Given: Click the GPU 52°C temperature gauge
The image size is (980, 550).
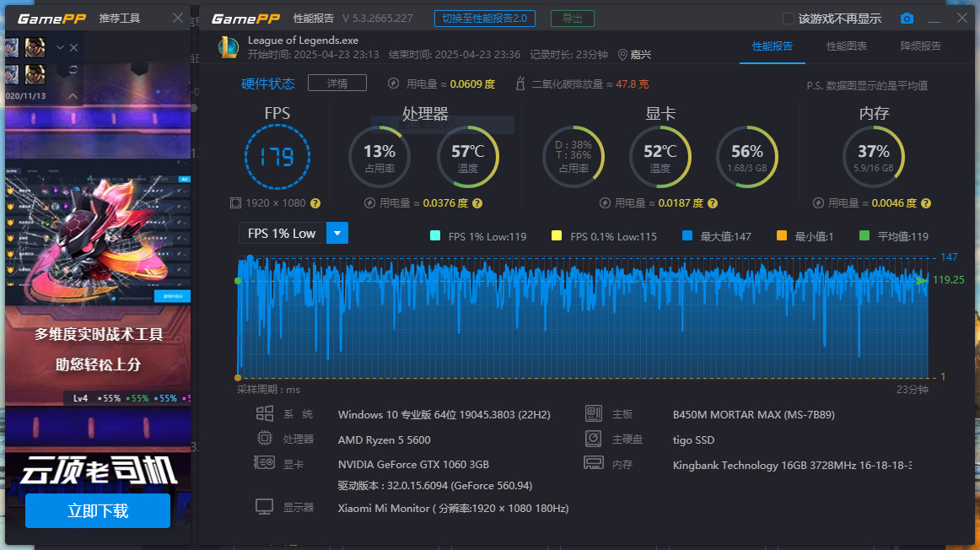Looking at the screenshot, I should click(x=660, y=157).
